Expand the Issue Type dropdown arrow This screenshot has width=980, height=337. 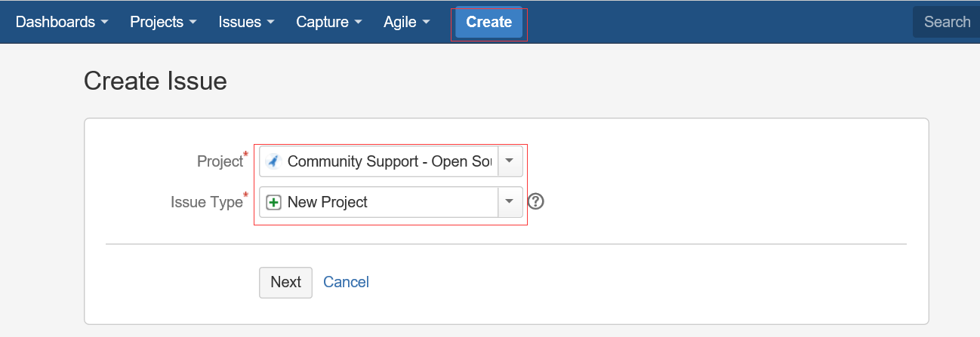pyautogui.click(x=510, y=201)
